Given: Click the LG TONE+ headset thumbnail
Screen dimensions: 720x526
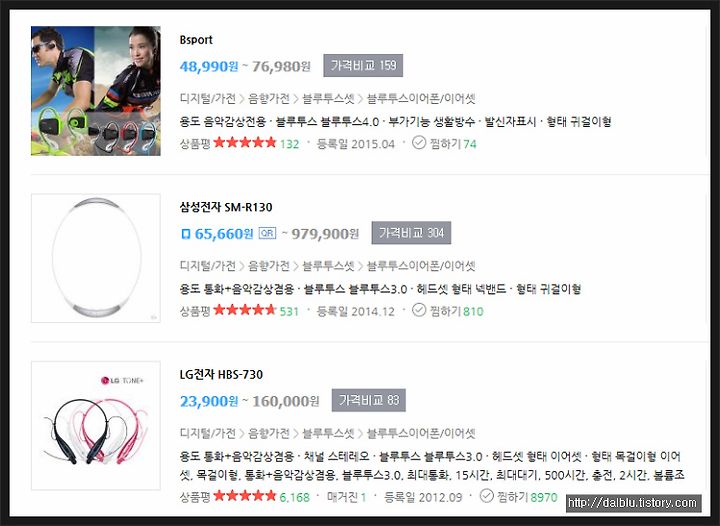Looking at the screenshot, I should 96,425.
